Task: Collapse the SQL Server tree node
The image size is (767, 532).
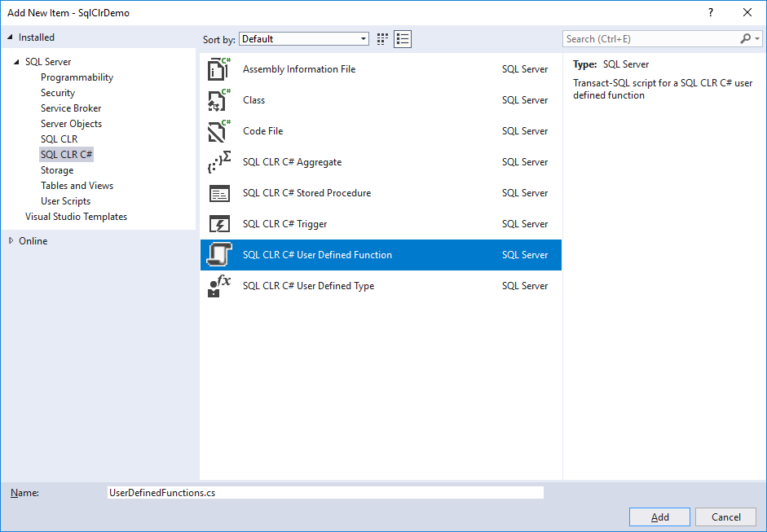Action: click(x=16, y=62)
